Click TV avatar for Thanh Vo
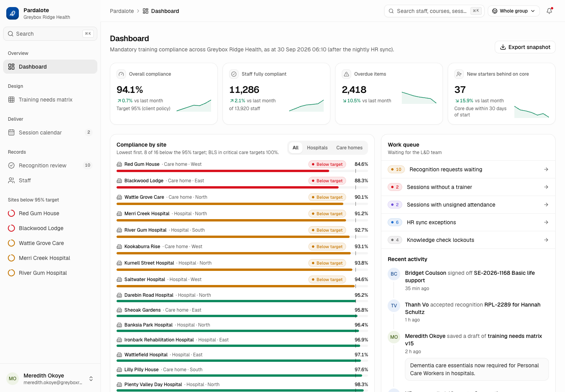Screen dimensions: 565x392 point(394,306)
